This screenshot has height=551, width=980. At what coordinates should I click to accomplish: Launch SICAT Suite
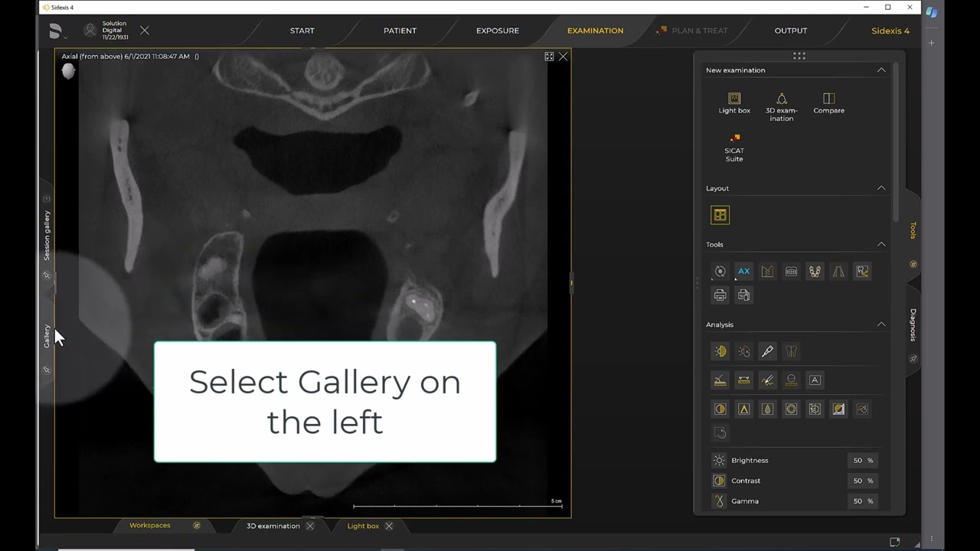(734, 148)
